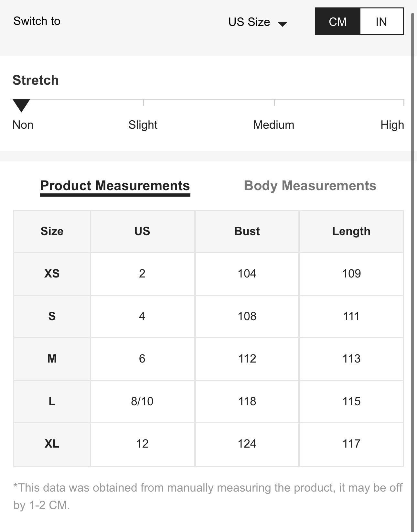Select the XL size row label
This screenshot has width=417, height=532.
click(x=52, y=444)
